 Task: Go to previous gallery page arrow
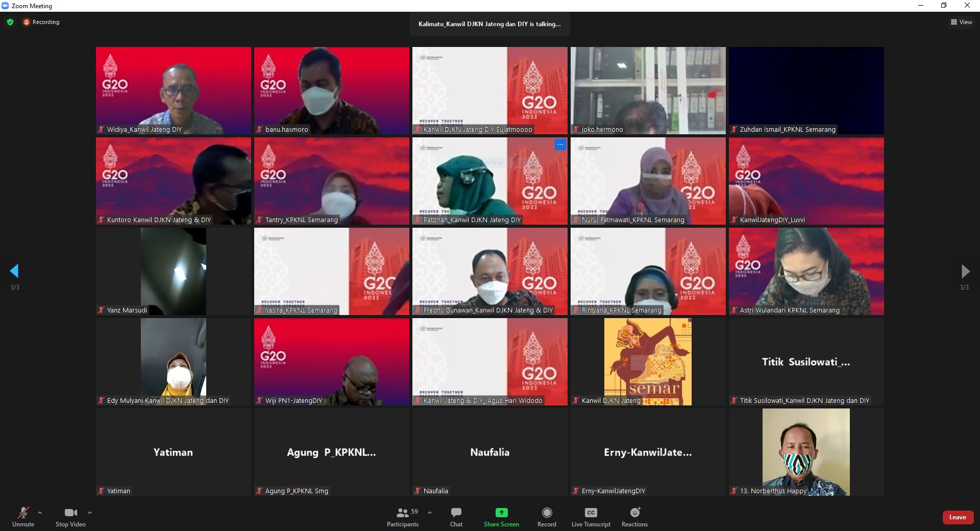(x=14, y=271)
